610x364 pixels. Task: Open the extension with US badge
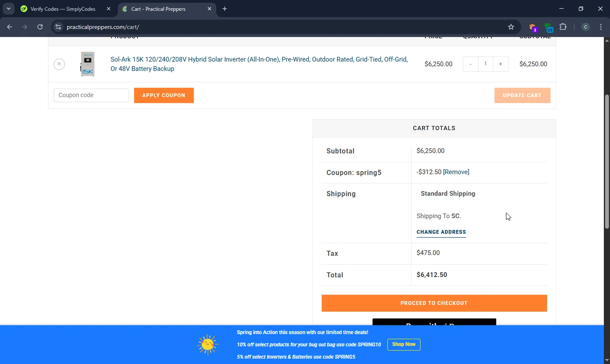[549, 28]
